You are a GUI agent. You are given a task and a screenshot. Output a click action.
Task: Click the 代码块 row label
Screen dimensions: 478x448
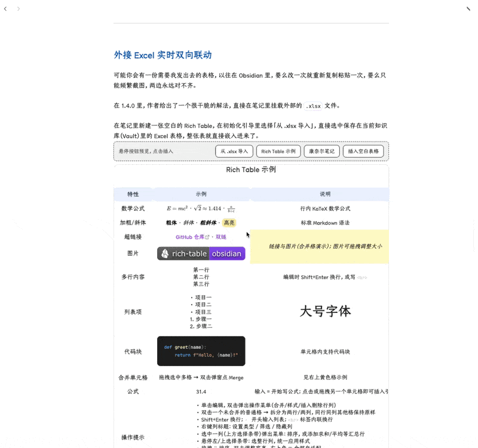tap(133, 352)
